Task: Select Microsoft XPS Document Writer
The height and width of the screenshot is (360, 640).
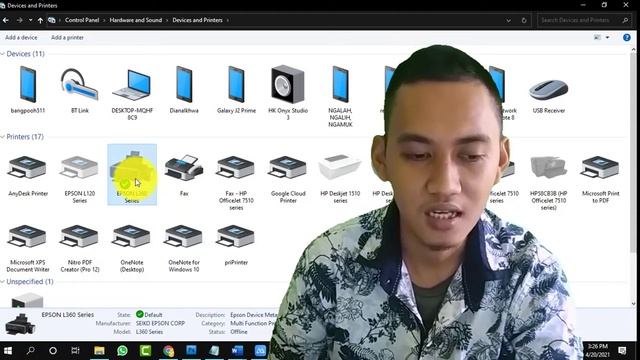Action: pos(28,248)
